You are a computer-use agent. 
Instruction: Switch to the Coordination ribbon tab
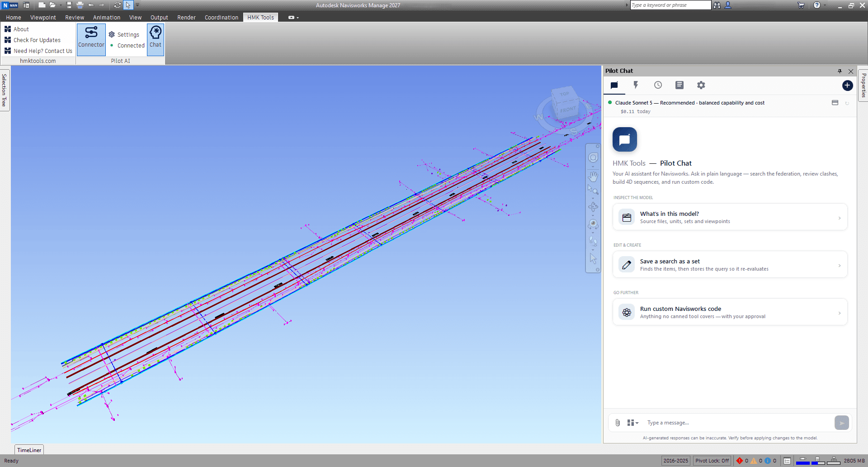[222, 17]
